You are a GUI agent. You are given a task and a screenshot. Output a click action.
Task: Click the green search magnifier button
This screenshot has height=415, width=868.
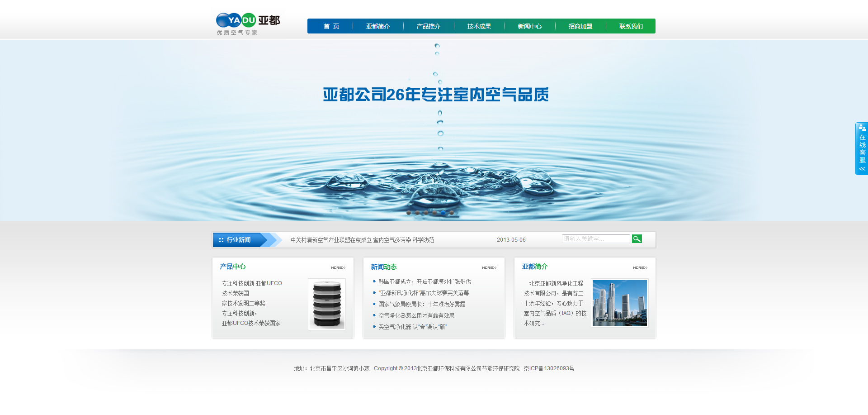tap(637, 239)
